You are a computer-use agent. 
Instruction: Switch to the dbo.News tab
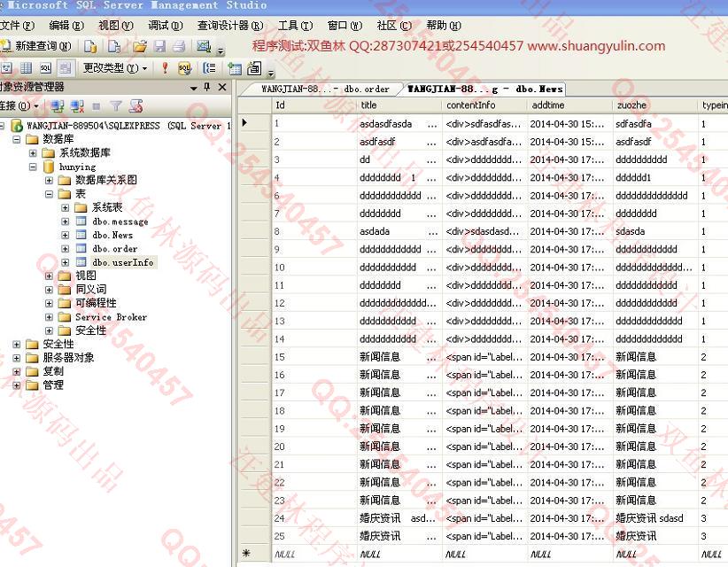[484, 89]
